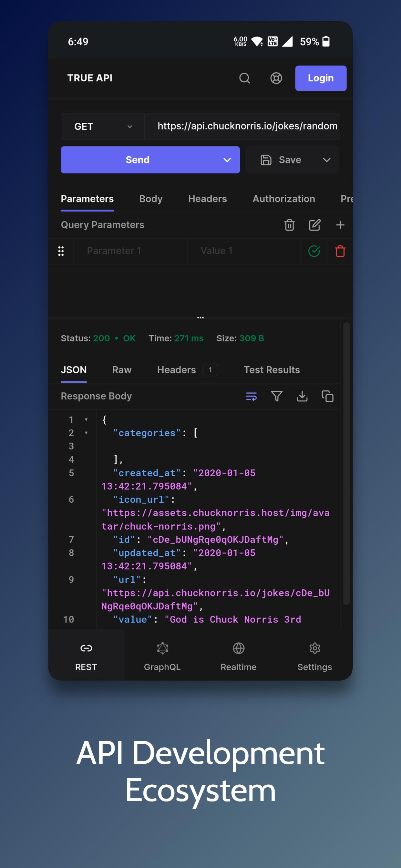Screen dimensions: 401x868
Task: Expand the Send options chevron
Action: [227, 160]
